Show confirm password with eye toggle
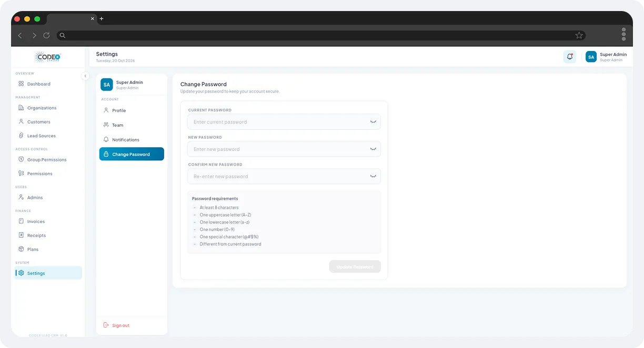Viewport: 644px width, 348px height. point(373,176)
